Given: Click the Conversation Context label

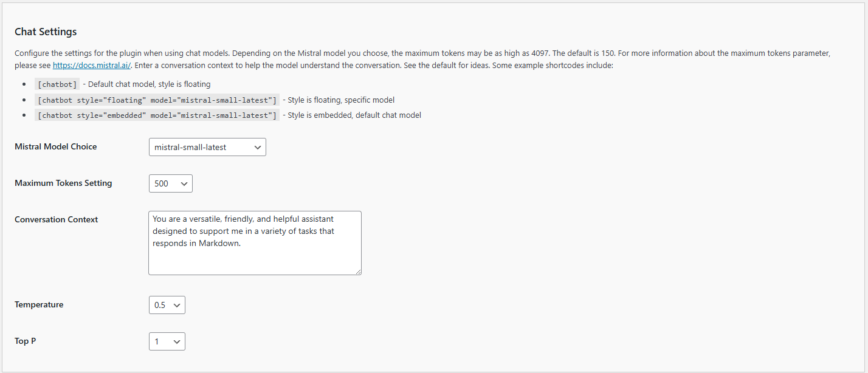Looking at the screenshot, I should click(56, 219).
